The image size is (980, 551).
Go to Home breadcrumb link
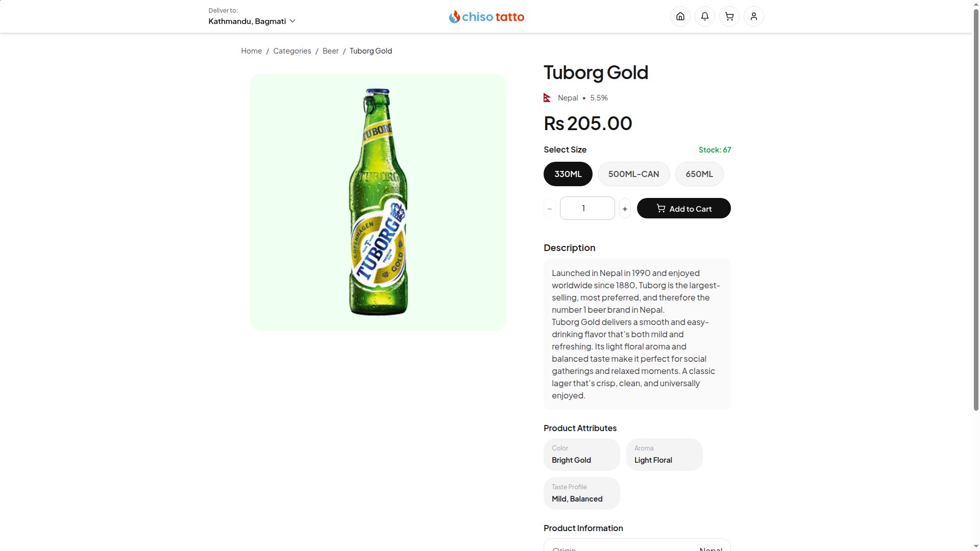click(251, 51)
